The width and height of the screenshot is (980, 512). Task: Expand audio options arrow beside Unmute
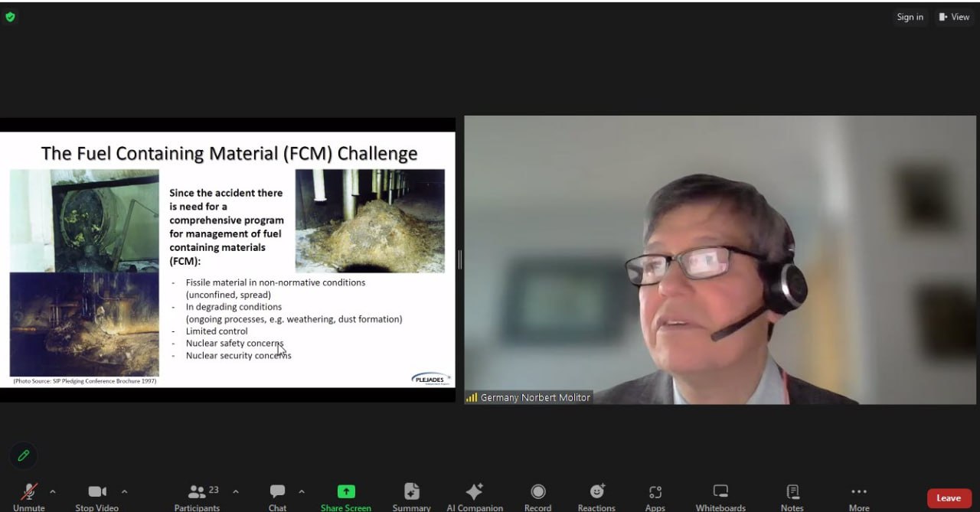click(x=53, y=491)
